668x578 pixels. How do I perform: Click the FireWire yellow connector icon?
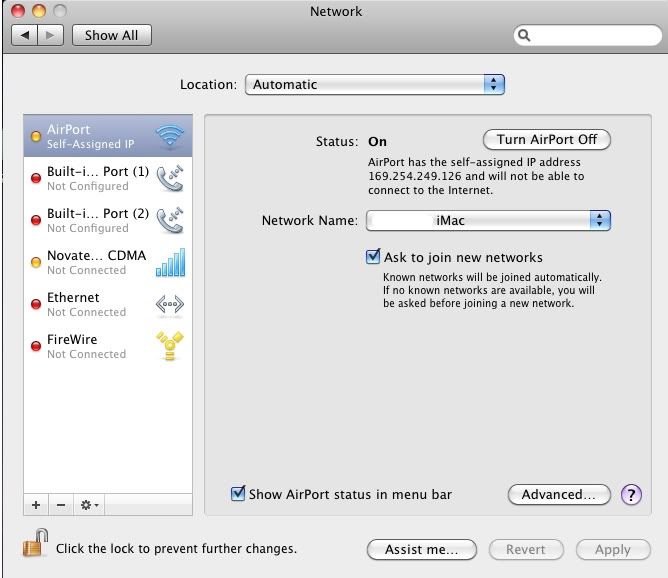[x=170, y=346]
